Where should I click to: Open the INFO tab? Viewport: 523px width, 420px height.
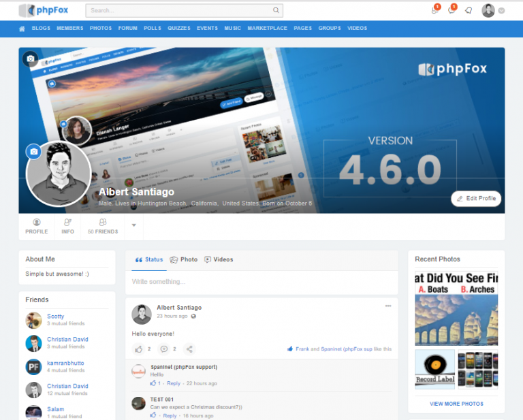(67, 227)
